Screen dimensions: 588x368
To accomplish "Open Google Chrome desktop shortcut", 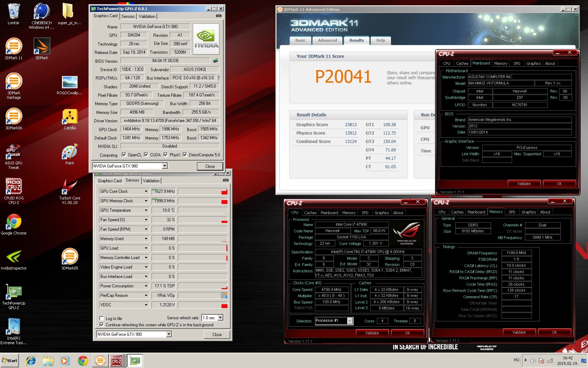I will pyautogui.click(x=14, y=224).
